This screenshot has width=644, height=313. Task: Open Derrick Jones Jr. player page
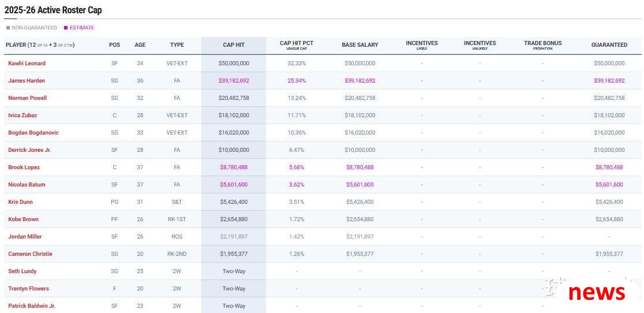click(x=29, y=150)
